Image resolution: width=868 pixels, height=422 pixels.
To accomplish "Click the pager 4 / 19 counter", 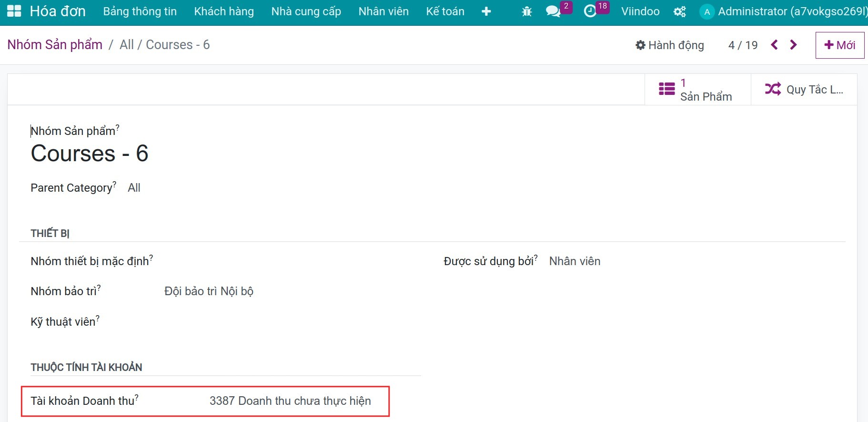I will tap(743, 45).
